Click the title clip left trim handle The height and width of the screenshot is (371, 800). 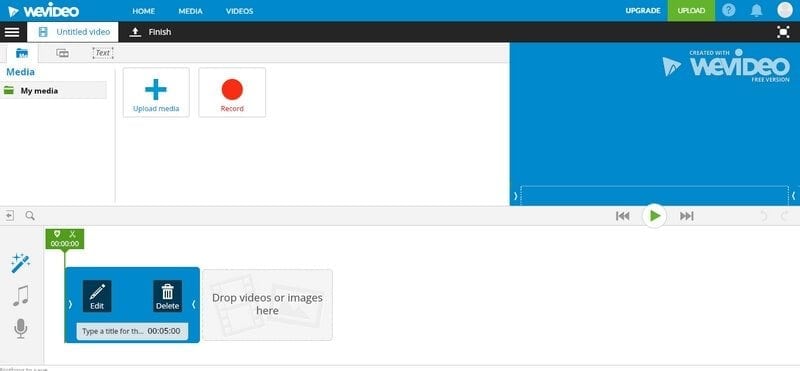70,304
